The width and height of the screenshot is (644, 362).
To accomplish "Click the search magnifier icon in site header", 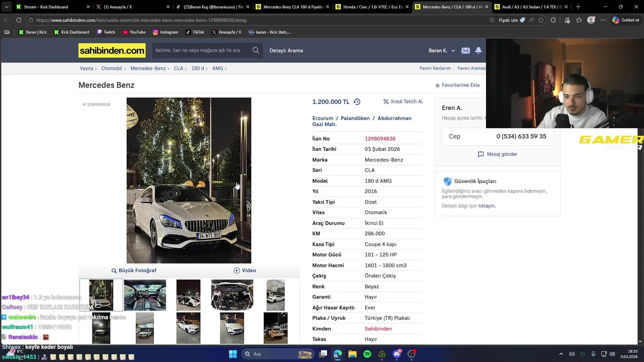I will pos(256,50).
